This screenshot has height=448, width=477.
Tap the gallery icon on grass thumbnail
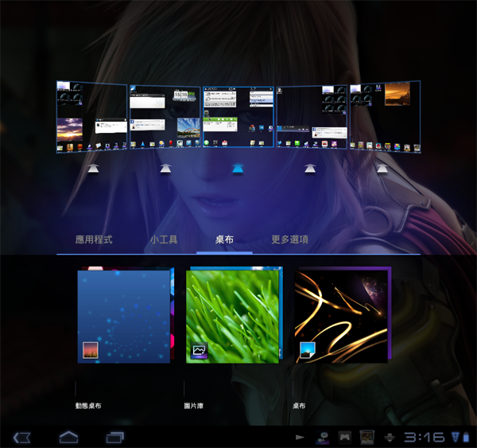click(x=199, y=350)
